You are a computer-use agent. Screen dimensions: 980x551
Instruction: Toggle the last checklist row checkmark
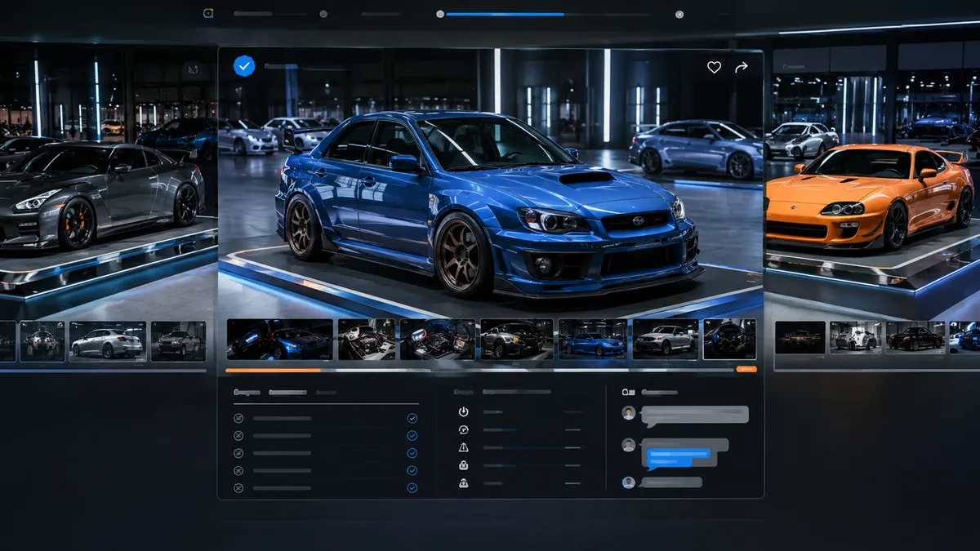pos(412,488)
